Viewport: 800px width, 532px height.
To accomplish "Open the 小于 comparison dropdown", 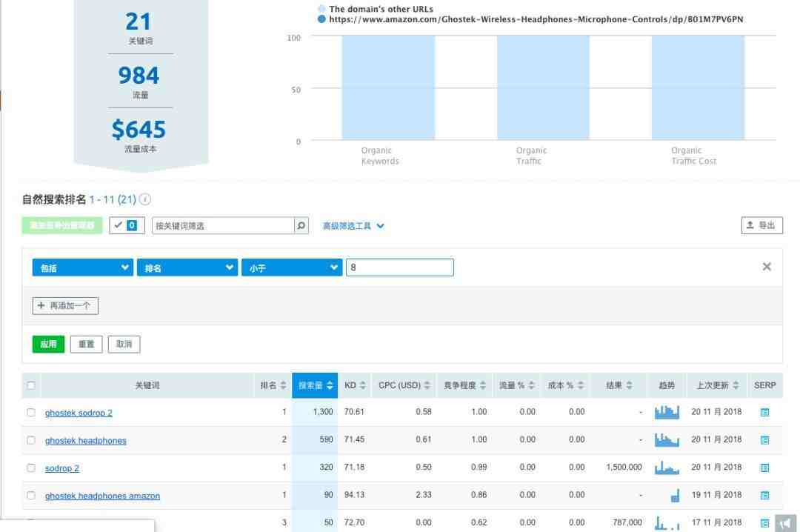I will coord(292,267).
